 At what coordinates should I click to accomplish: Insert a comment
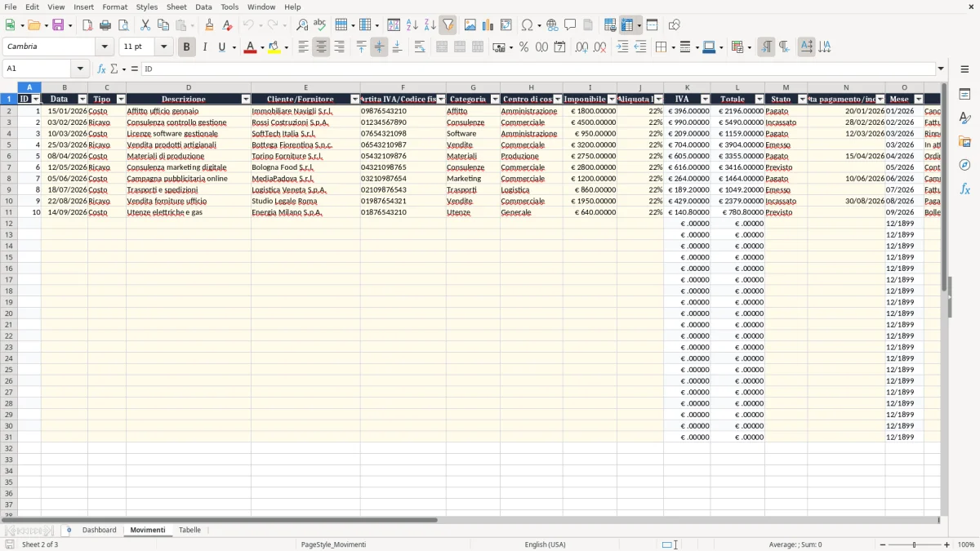(570, 25)
